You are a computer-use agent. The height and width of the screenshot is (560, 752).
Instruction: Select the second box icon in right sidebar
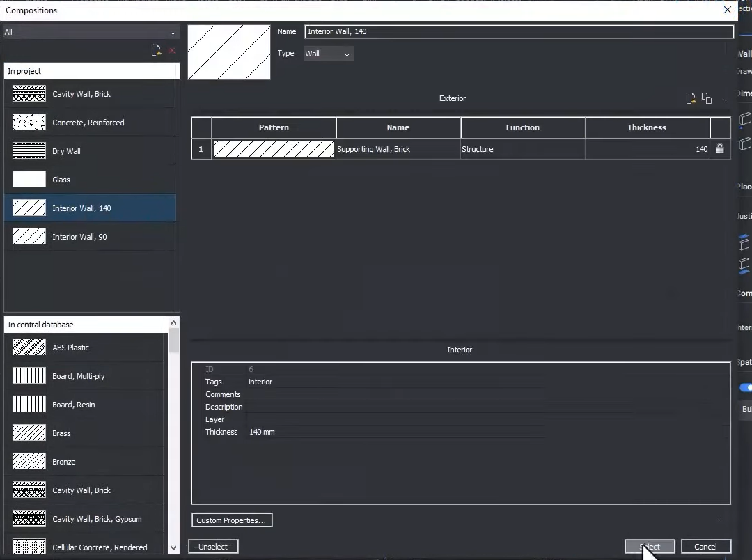pyautogui.click(x=744, y=145)
